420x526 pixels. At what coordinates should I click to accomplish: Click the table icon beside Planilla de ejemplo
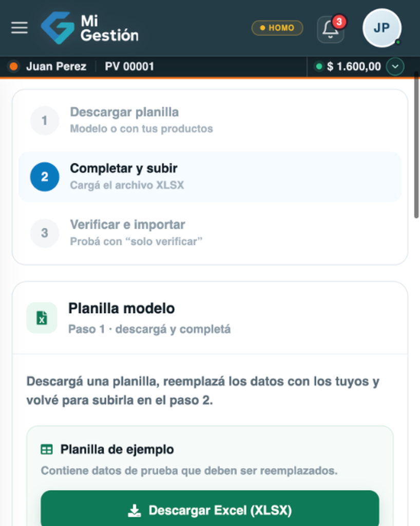[x=47, y=449]
